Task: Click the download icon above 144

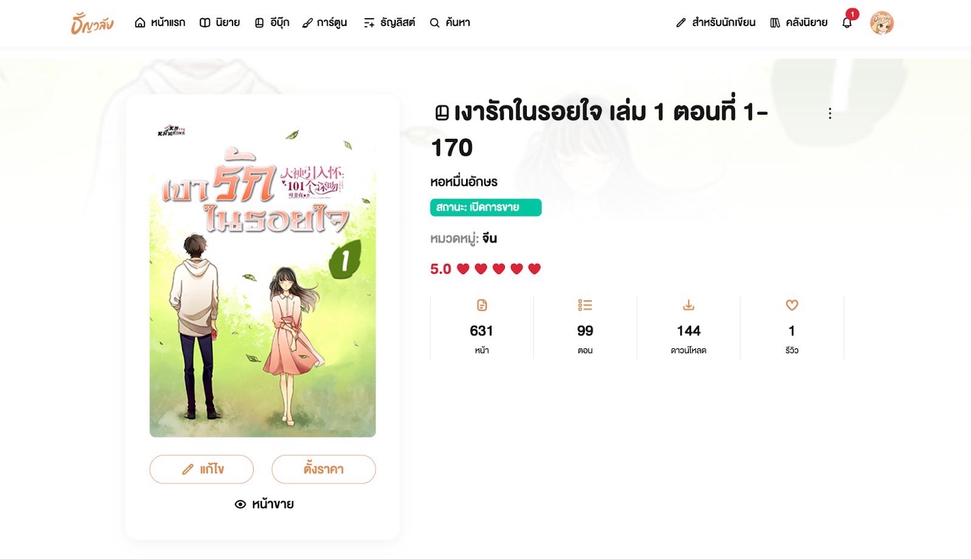Action: pos(688,305)
